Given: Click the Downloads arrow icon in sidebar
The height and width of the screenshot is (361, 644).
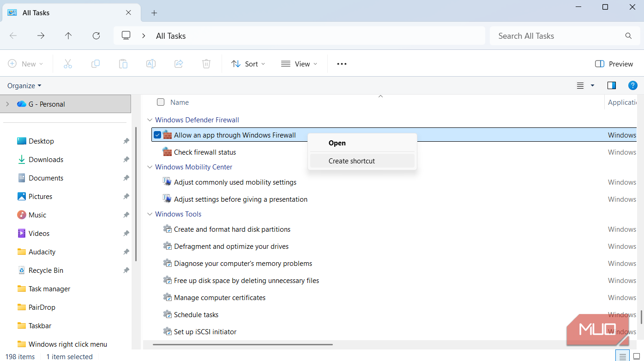Looking at the screenshot, I should pyautogui.click(x=22, y=159).
